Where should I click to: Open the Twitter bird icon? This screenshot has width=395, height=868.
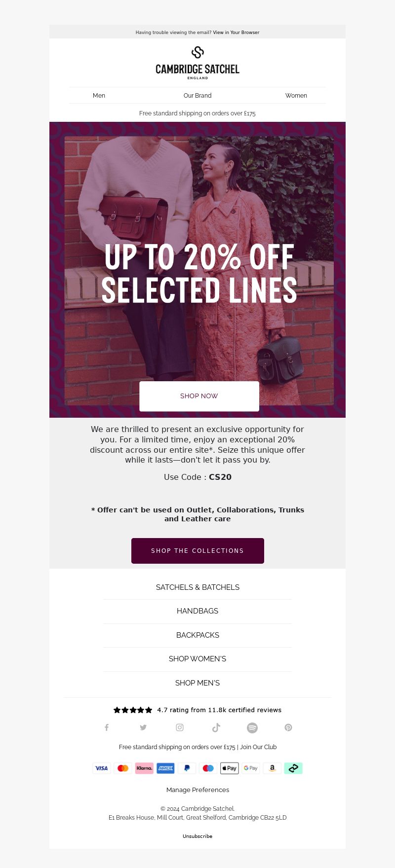pyautogui.click(x=143, y=727)
